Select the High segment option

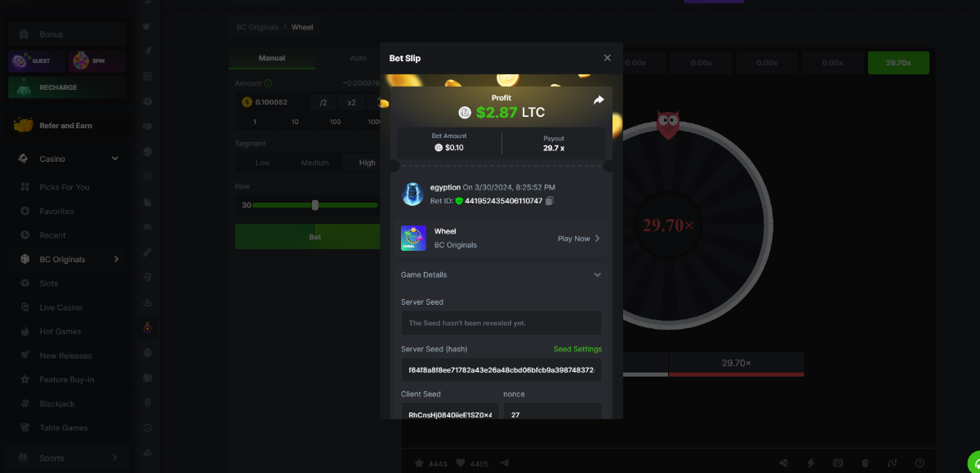tap(367, 163)
